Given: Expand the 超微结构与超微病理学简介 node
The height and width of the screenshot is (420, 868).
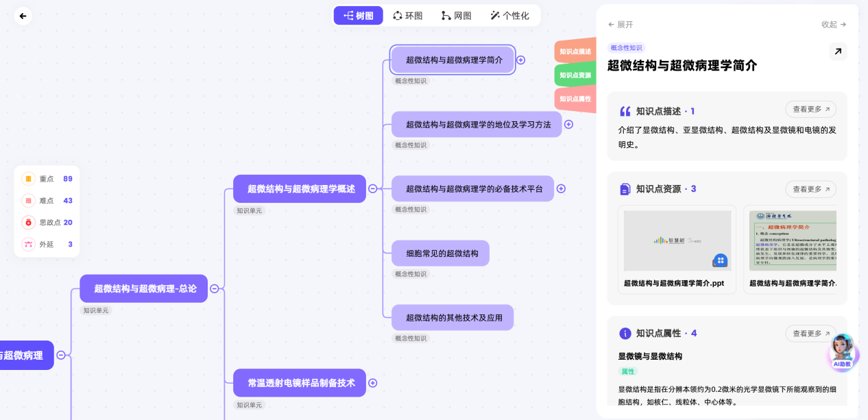Looking at the screenshot, I should 520,60.
